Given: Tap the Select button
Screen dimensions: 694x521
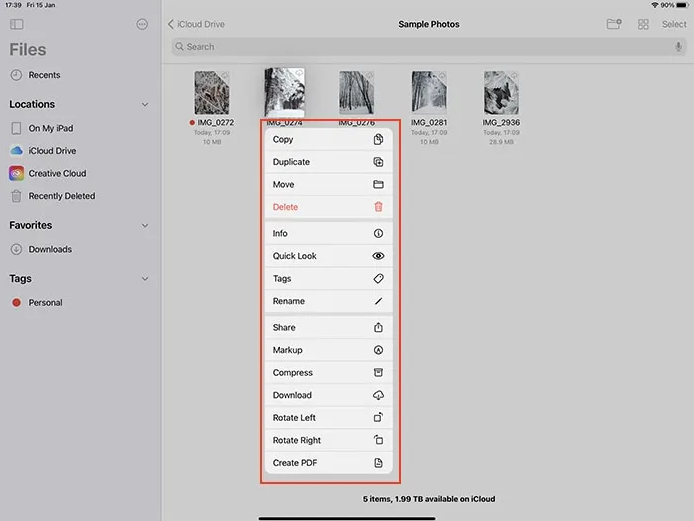Looking at the screenshot, I should (674, 24).
